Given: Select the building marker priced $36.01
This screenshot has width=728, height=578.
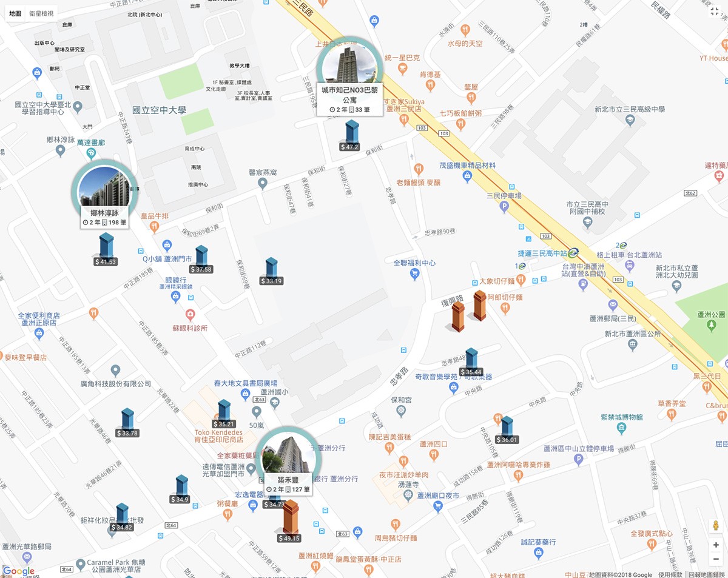Looking at the screenshot, I should [x=507, y=430].
